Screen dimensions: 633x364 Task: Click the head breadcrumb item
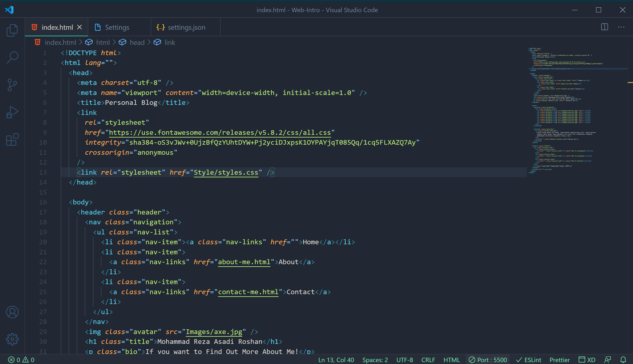137,43
